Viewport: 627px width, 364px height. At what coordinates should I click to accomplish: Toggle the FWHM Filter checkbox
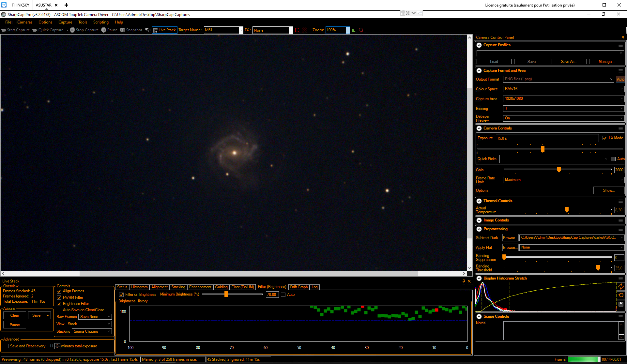point(59,298)
